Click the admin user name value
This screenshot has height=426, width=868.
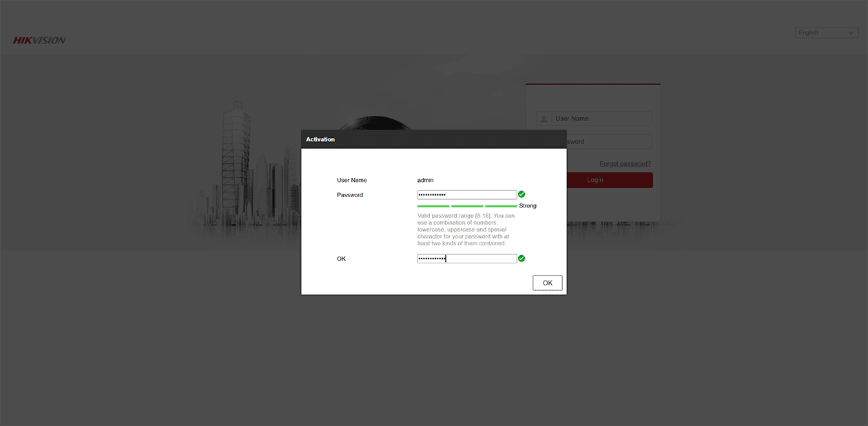pos(426,181)
